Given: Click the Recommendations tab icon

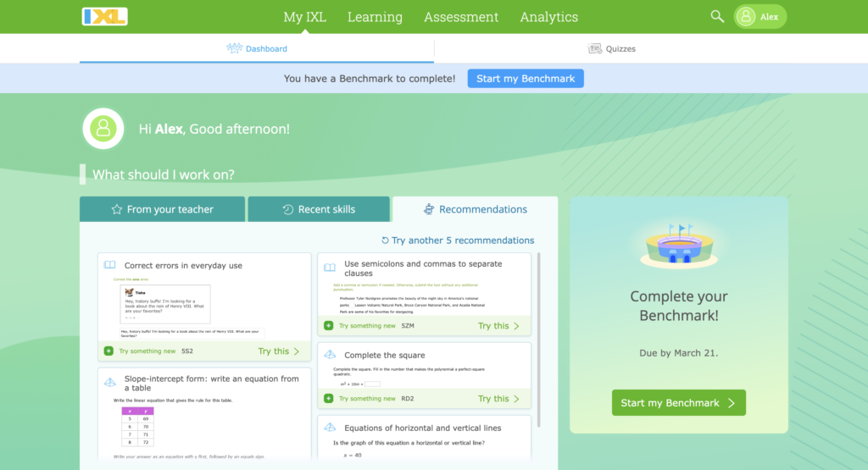Looking at the screenshot, I should 428,209.
